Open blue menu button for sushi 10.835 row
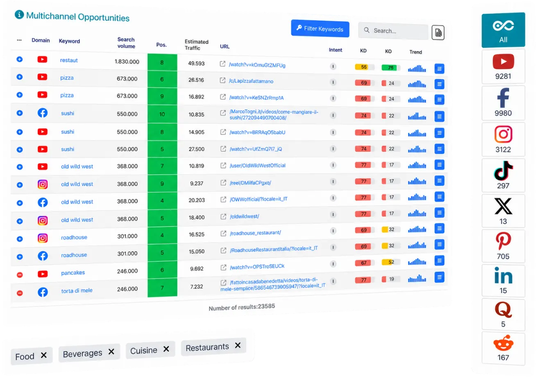The width and height of the screenshot is (537, 392). (439, 116)
